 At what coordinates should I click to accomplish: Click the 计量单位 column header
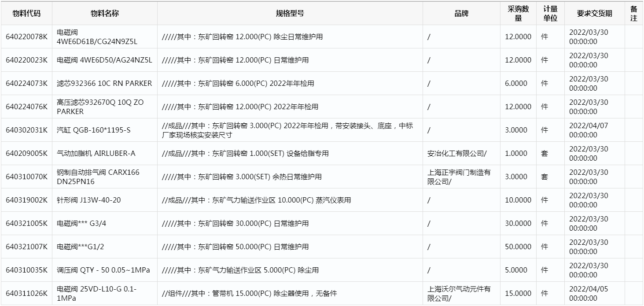click(x=550, y=14)
